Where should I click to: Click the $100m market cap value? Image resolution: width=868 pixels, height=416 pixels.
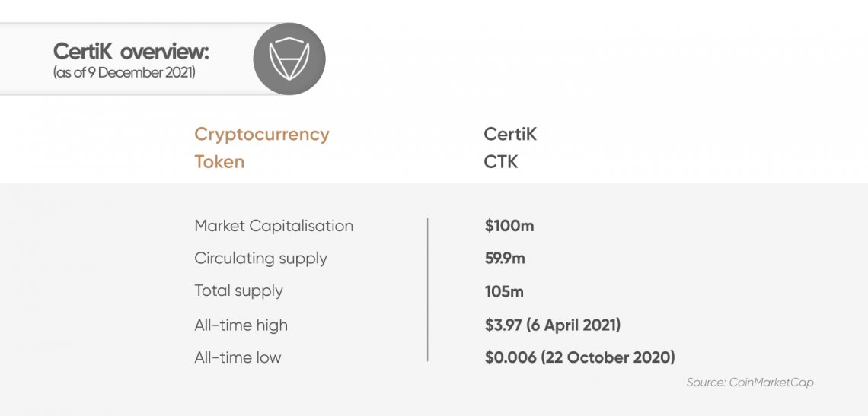coord(509,226)
